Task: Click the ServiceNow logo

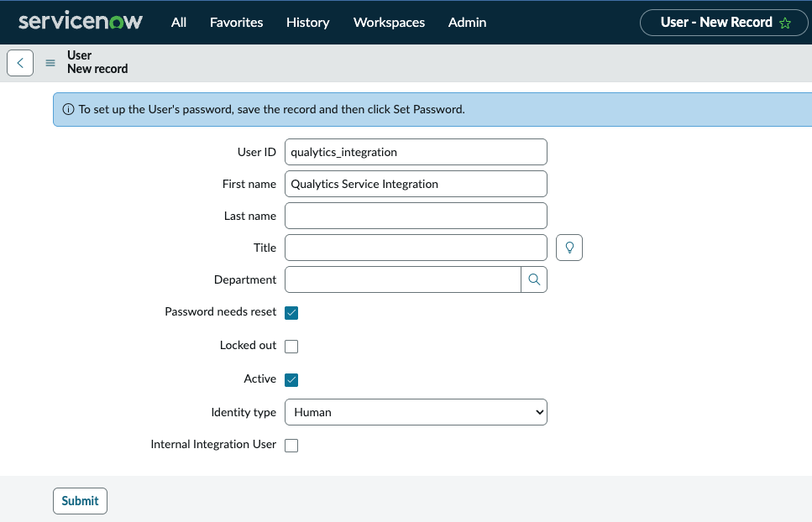Action: click(x=80, y=22)
